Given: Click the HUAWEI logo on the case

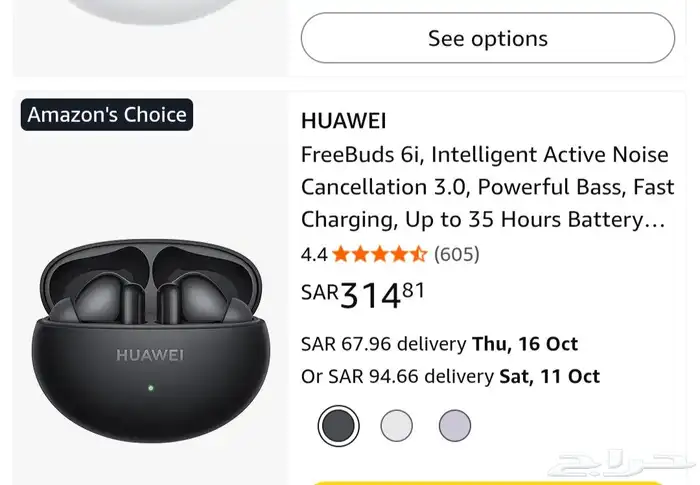Looking at the screenshot, I should (x=150, y=354).
